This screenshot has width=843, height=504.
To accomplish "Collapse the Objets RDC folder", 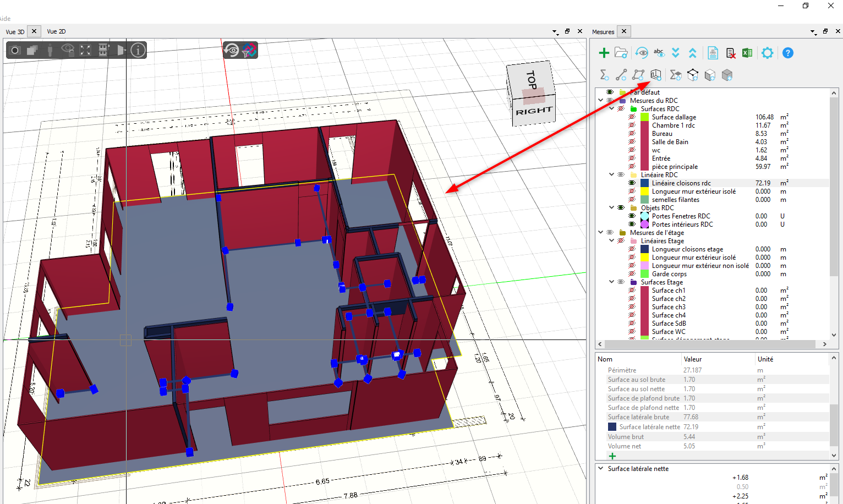I will tap(611, 207).
